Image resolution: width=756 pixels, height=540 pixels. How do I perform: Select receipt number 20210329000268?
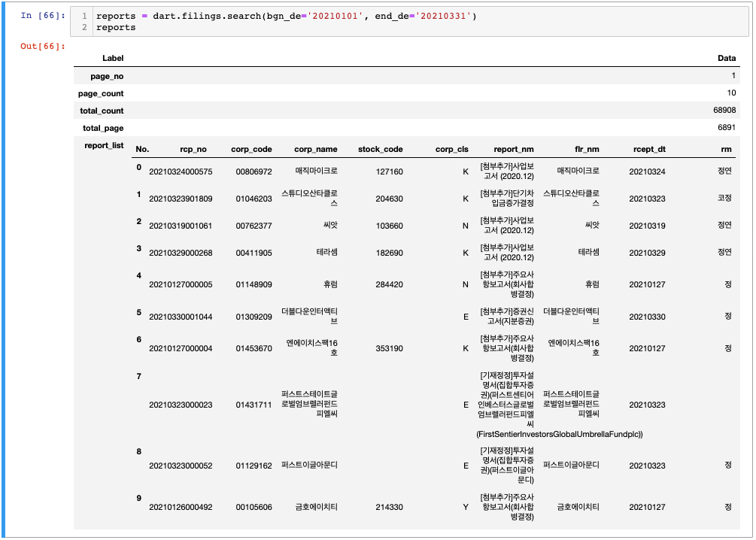point(181,253)
